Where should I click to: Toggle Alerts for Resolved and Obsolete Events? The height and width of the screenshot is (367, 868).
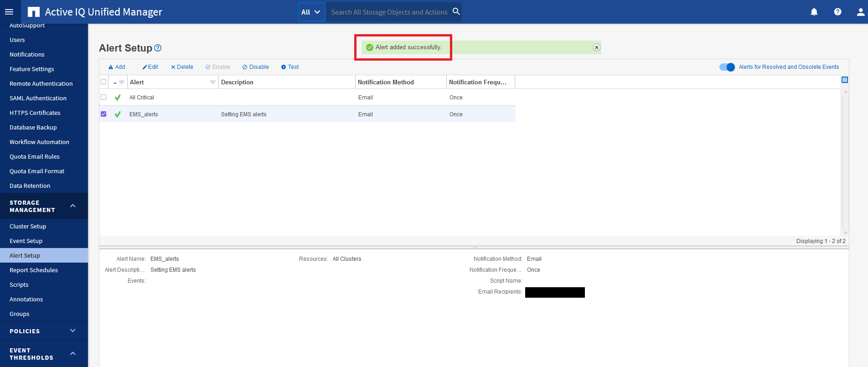point(727,67)
